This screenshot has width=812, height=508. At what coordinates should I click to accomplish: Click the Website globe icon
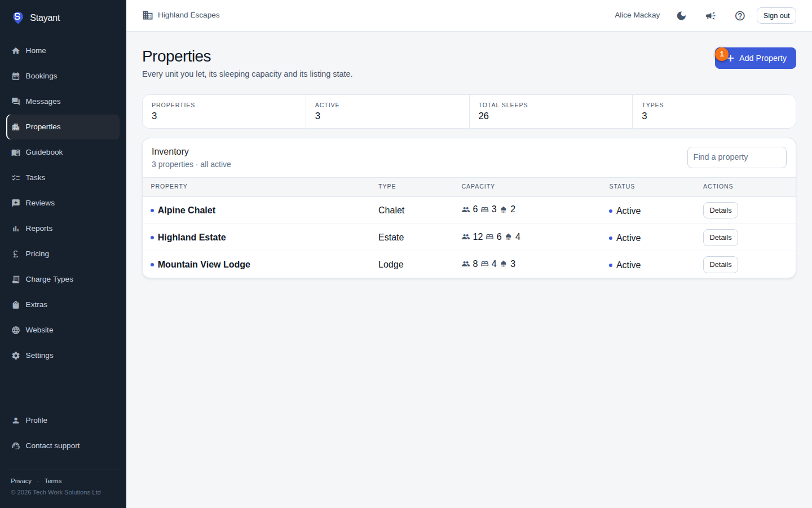coord(16,330)
